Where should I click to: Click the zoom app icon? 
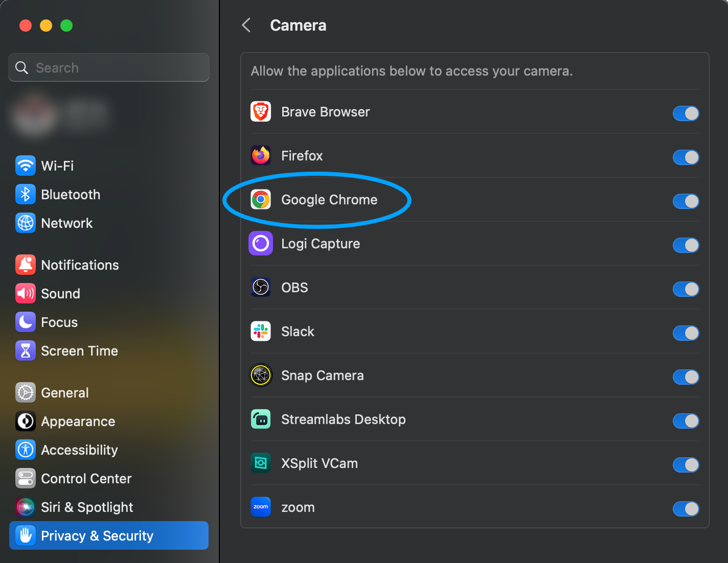point(261,507)
